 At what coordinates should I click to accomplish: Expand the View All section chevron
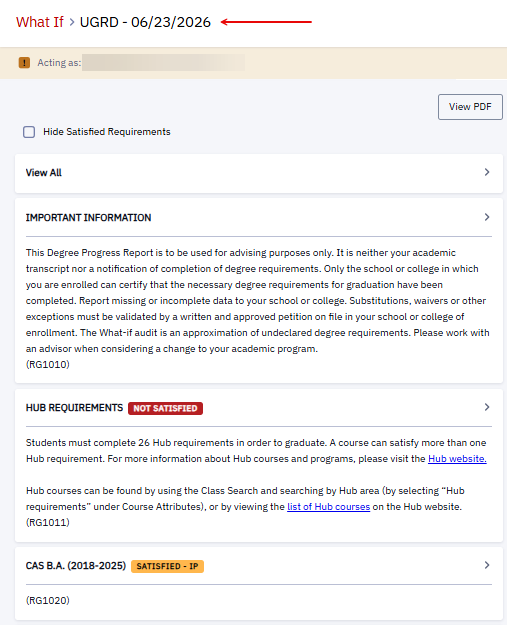pos(487,172)
